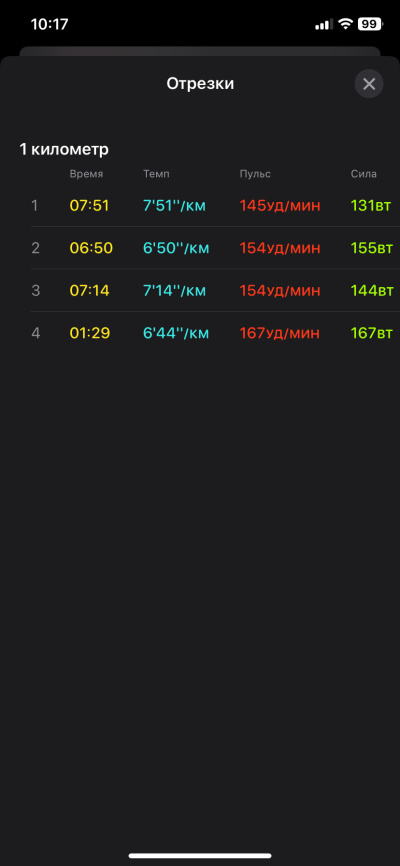Select the Время column header
Screen dimensions: 400x866
[86, 174]
